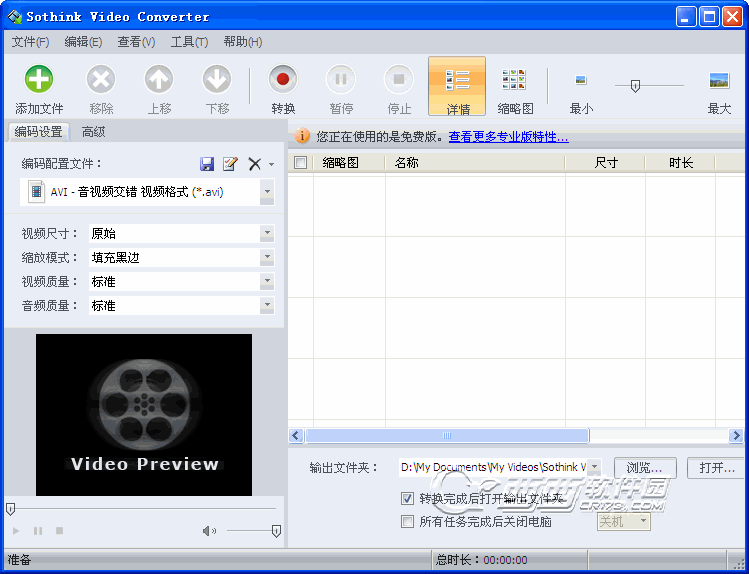Expand the output folder path dropdown
The width and height of the screenshot is (749, 574).
click(594, 467)
